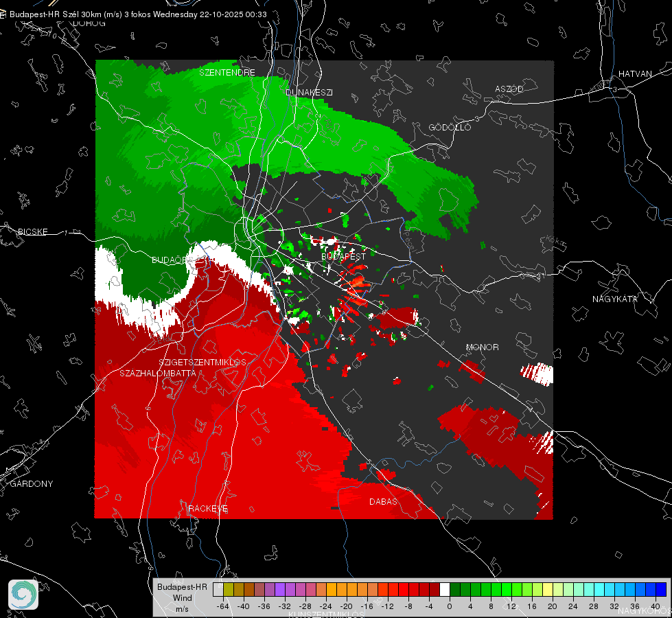Screen dimensions: 672x618
Task: Click the DUNAKESZI map label
Action: [x=309, y=92]
